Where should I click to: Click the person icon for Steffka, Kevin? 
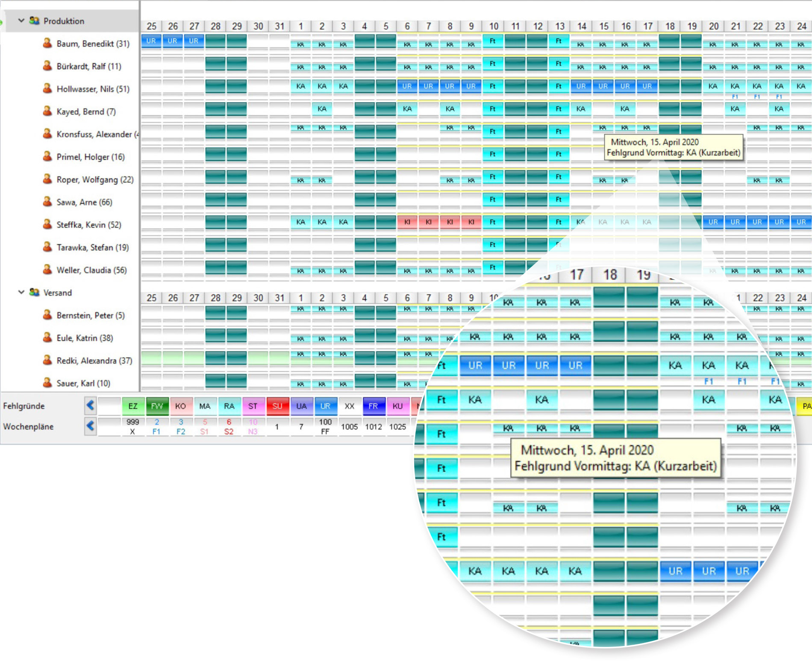(47, 224)
